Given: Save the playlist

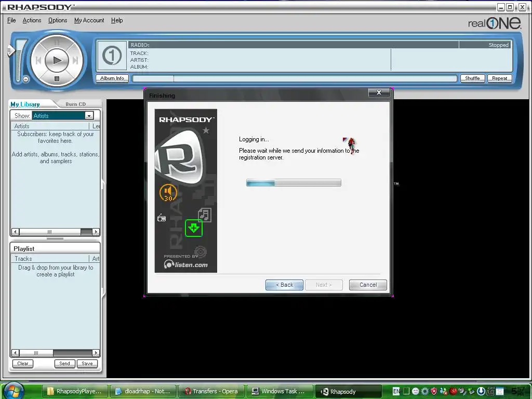Looking at the screenshot, I should 87,363.
